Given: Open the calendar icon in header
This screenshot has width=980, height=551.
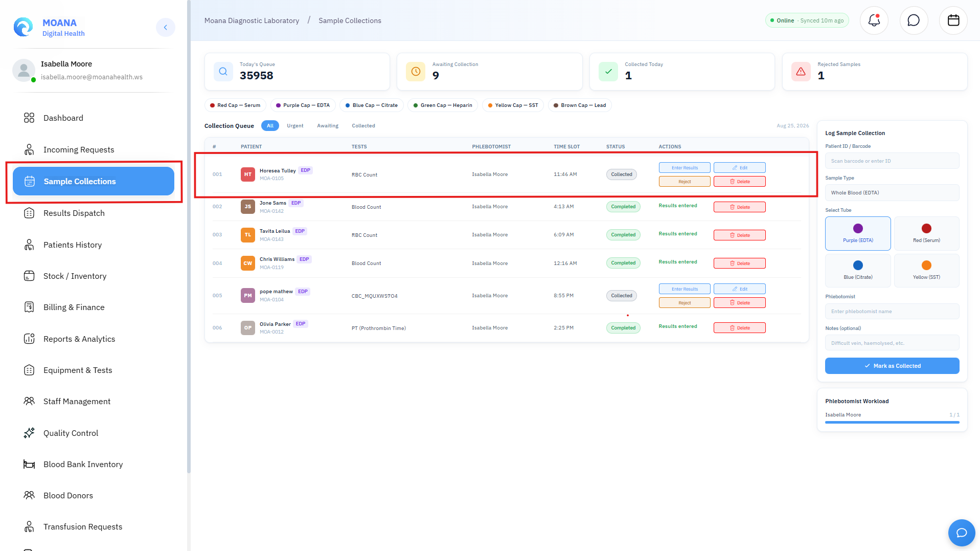Looking at the screenshot, I should pos(953,20).
